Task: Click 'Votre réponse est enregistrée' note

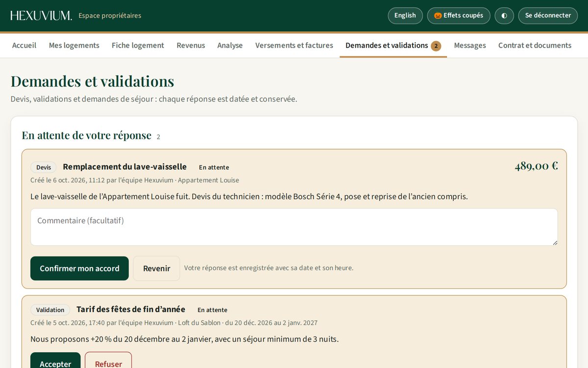Action: point(269,268)
